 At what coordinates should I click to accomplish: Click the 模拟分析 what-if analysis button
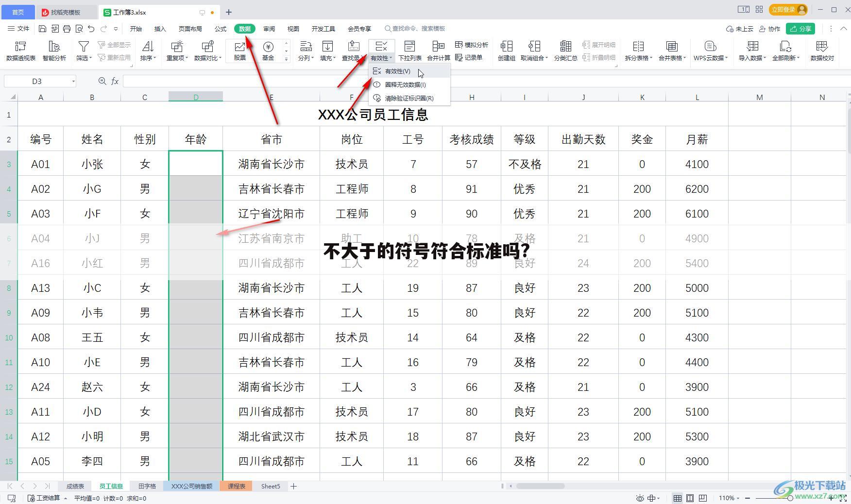click(x=471, y=45)
